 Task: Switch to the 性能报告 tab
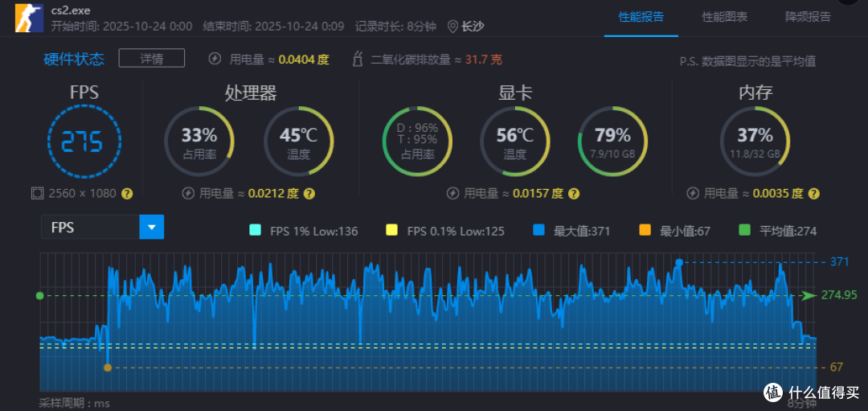(641, 17)
